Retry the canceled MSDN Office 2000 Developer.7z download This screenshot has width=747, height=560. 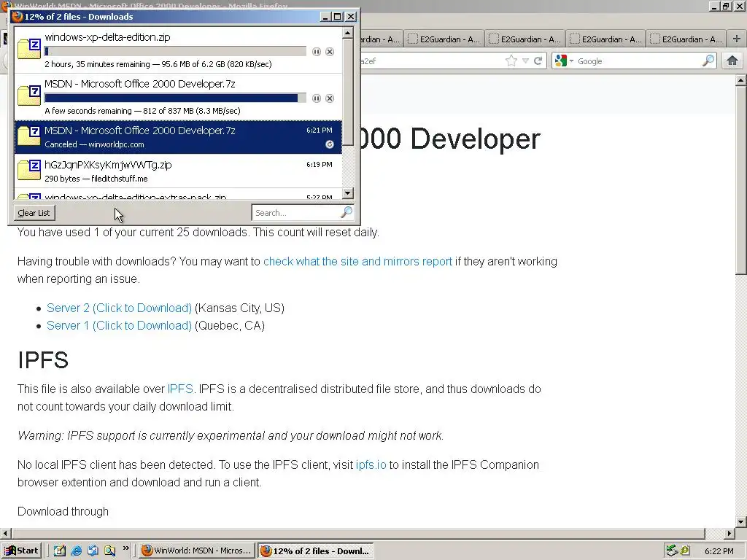[330, 144]
